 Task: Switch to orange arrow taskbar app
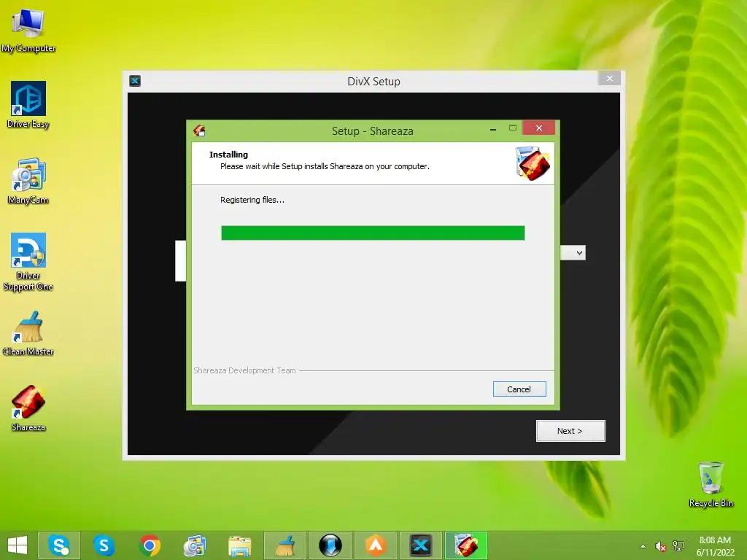pos(376,545)
